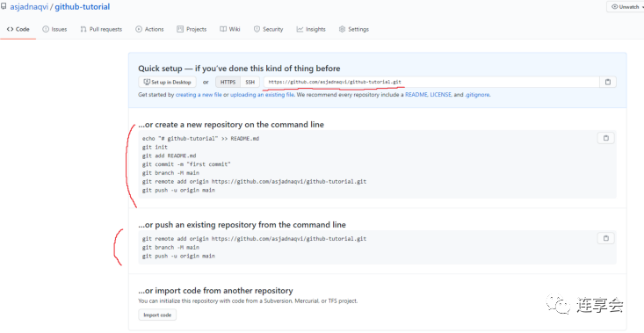Copy the new repository command block
The height and width of the screenshot is (333, 644).
click(x=606, y=138)
